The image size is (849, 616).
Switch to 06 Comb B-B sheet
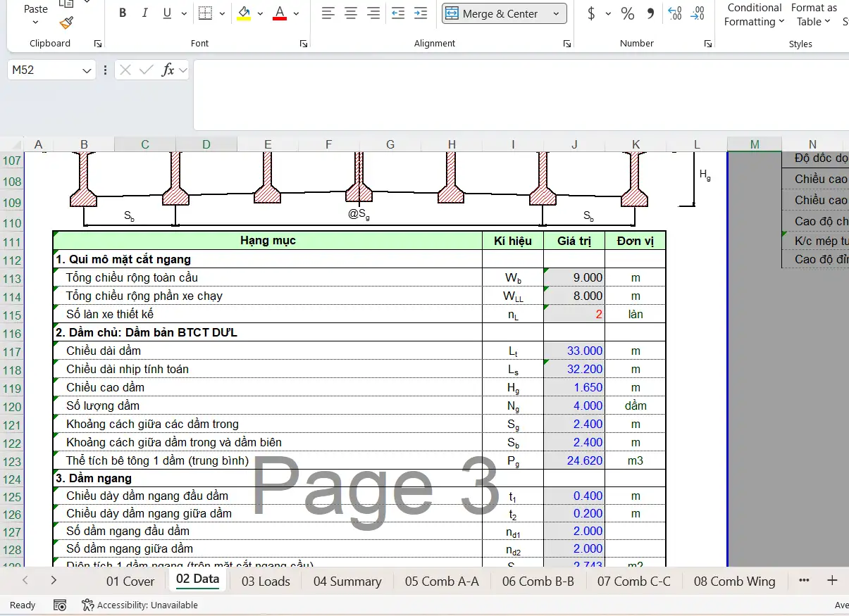(x=538, y=582)
